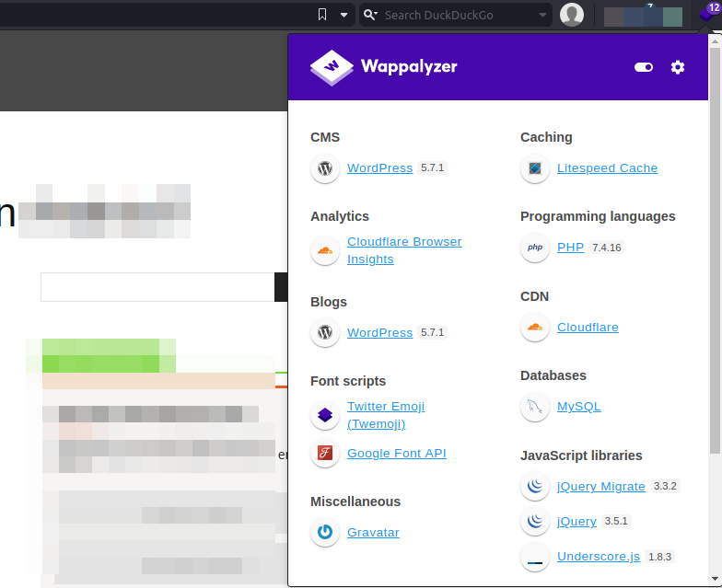
Task: Click the Programming languages heading
Action: point(598,216)
